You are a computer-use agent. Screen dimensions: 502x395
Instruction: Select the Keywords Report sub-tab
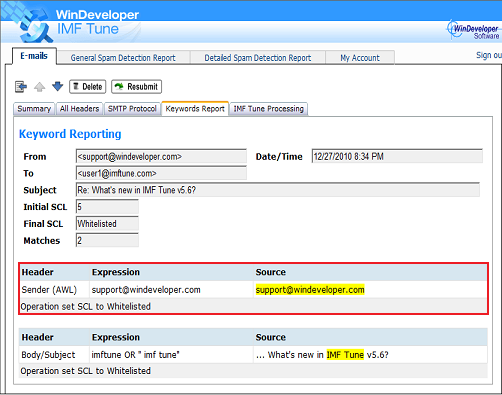[x=195, y=109]
